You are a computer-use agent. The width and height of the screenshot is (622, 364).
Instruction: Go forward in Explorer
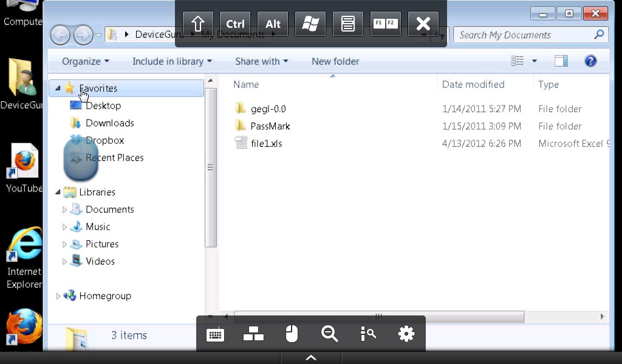(x=83, y=35)
